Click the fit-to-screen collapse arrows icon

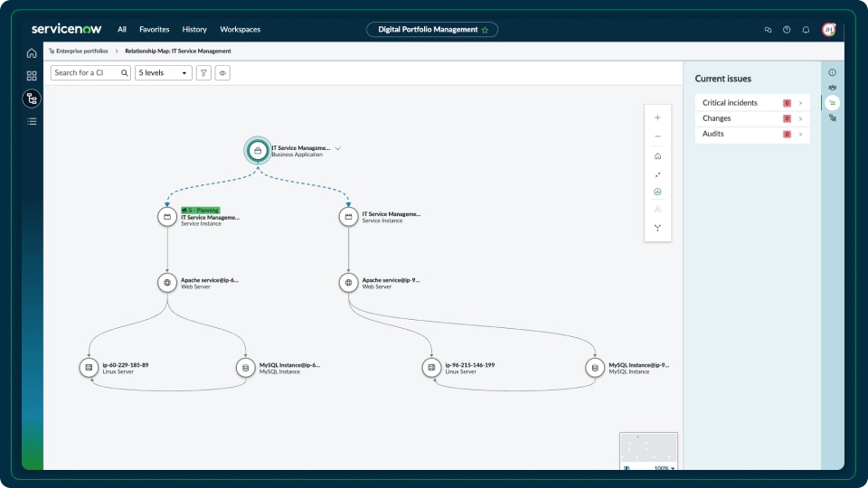(657, 174)
